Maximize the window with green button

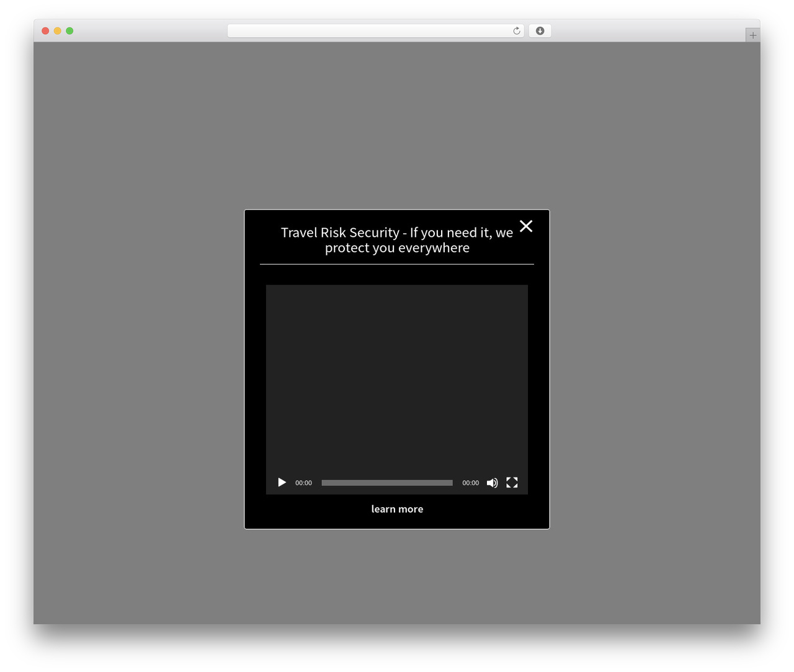pos(69,31)
